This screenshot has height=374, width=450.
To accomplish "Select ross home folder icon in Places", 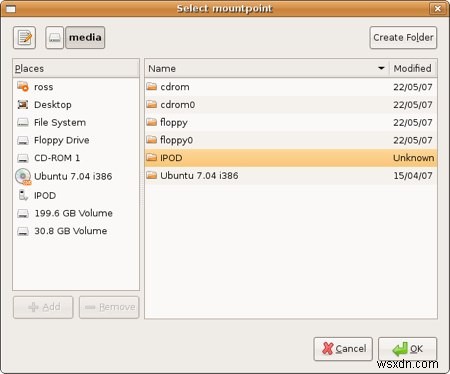I will (23, 87).
